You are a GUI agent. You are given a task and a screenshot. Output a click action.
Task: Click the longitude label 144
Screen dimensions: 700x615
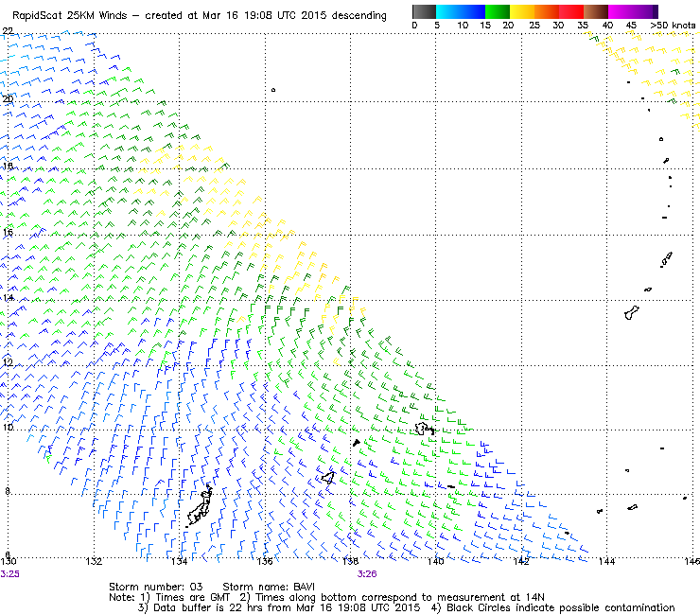(x=606, y=562)
